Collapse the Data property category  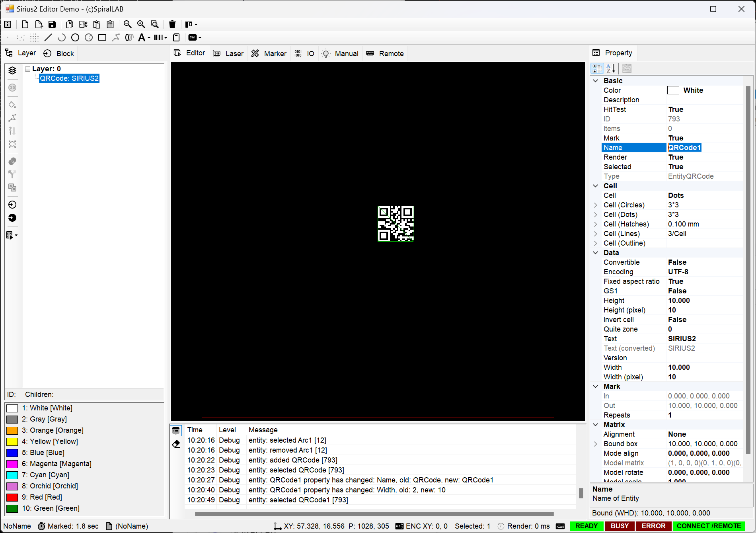click(x=596, y=253)
